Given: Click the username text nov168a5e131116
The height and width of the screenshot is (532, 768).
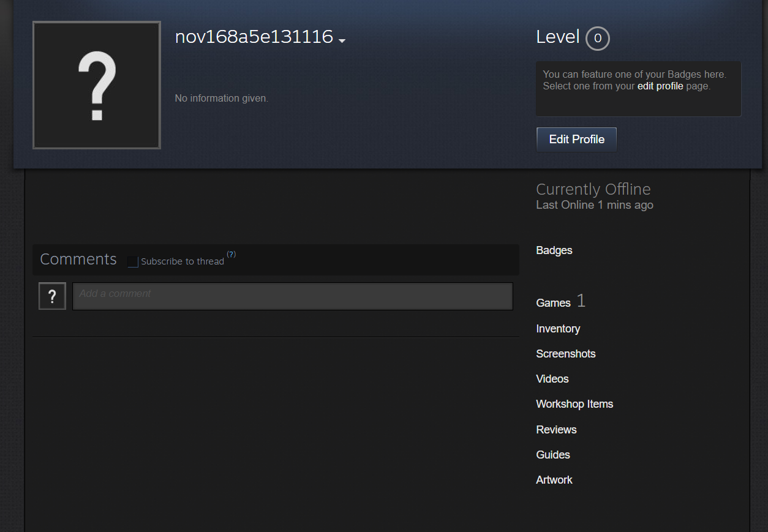Looking at the screenshot, I should coord(254,37).
